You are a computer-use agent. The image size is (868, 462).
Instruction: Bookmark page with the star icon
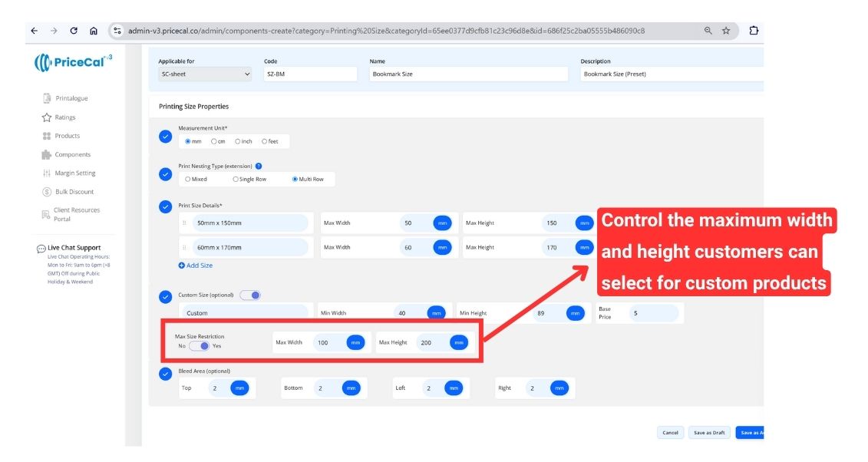(726, 31)
